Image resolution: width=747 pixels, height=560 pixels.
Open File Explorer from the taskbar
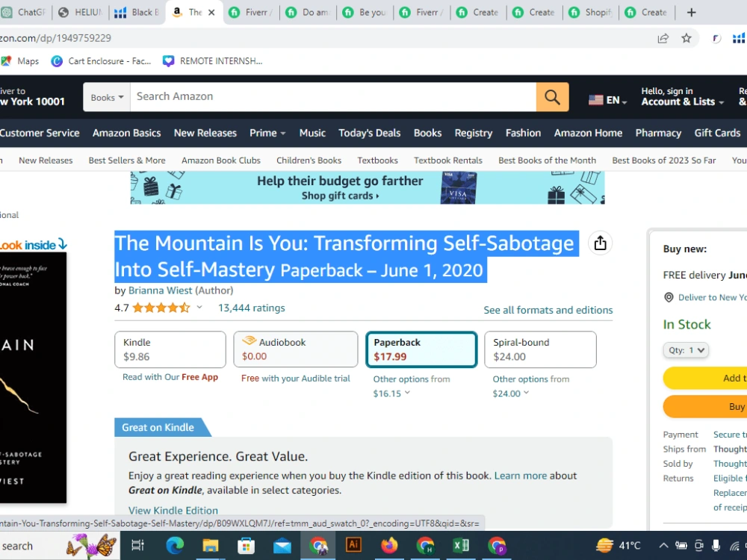210,545
